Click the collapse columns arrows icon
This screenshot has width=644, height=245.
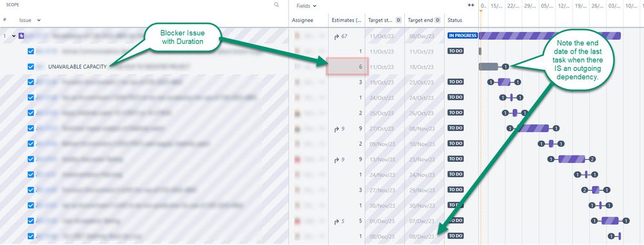471,5
